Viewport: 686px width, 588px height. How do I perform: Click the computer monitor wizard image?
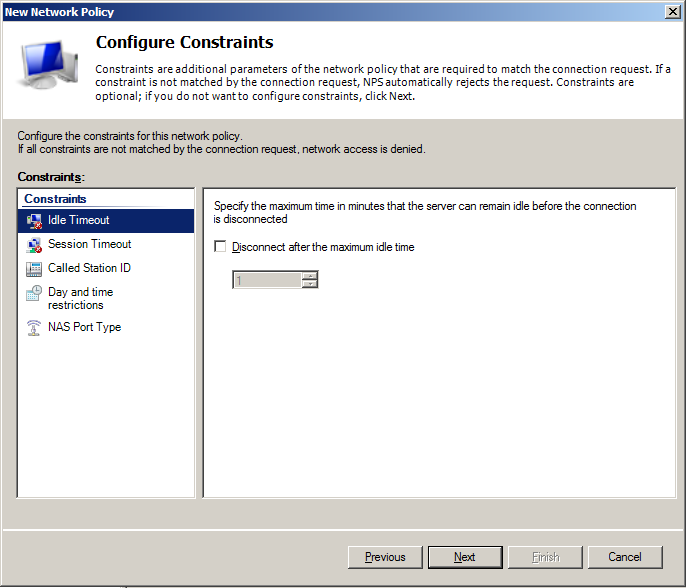(x=48, y=64)
